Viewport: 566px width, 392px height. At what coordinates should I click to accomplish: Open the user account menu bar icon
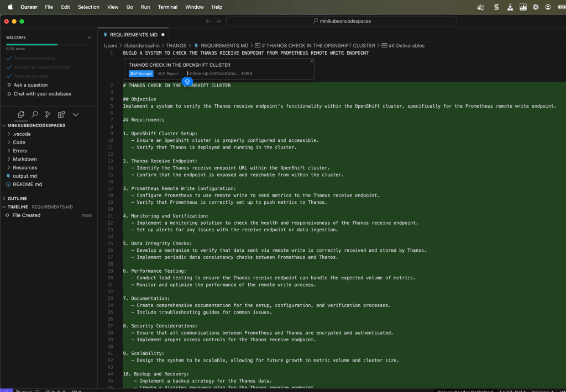[x=548, y=7]
